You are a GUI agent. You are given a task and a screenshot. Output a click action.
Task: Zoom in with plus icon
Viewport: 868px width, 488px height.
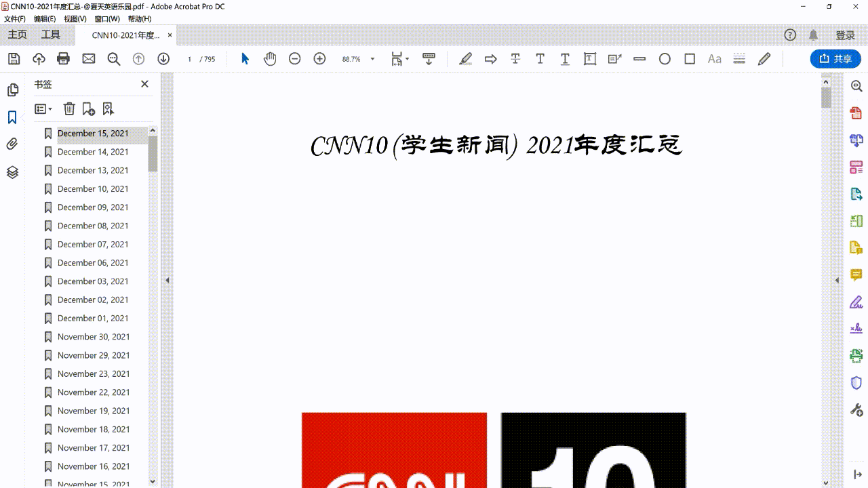point(319,59)
